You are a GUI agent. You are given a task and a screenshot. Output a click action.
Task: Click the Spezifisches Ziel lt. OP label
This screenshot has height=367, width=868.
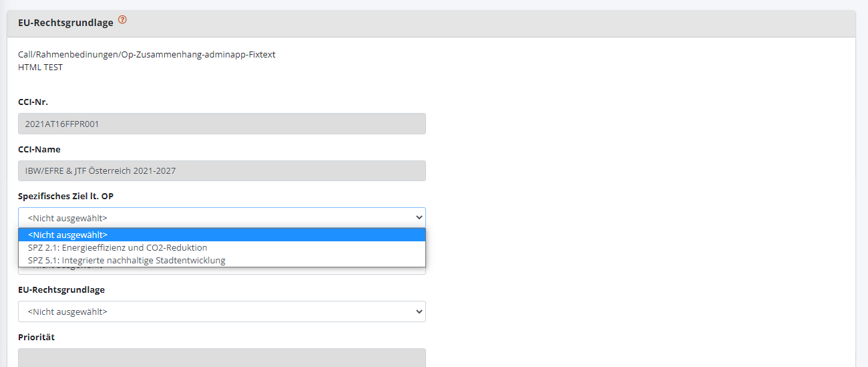click(70, 197)
